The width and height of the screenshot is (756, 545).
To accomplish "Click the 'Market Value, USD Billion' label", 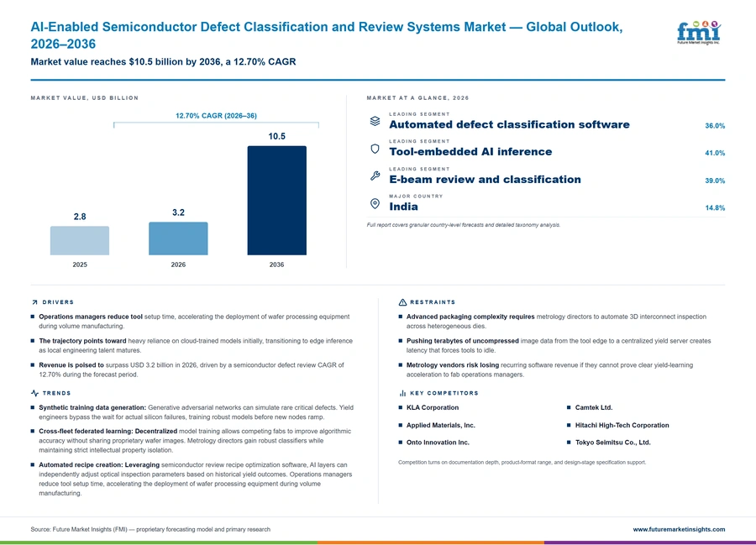I will tap(84, 97).
